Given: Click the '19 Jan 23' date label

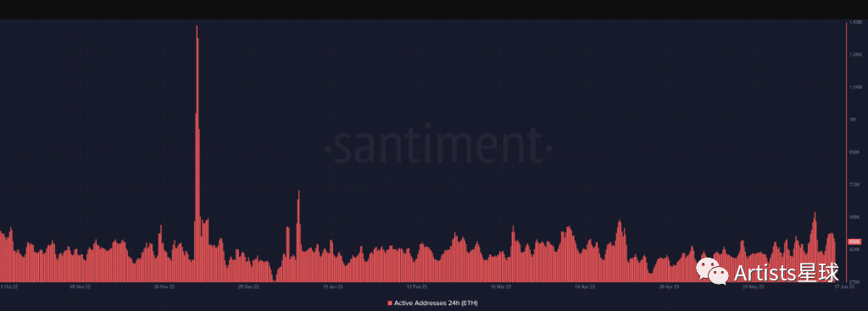Looking at the screenshot, I should [332, 287].
